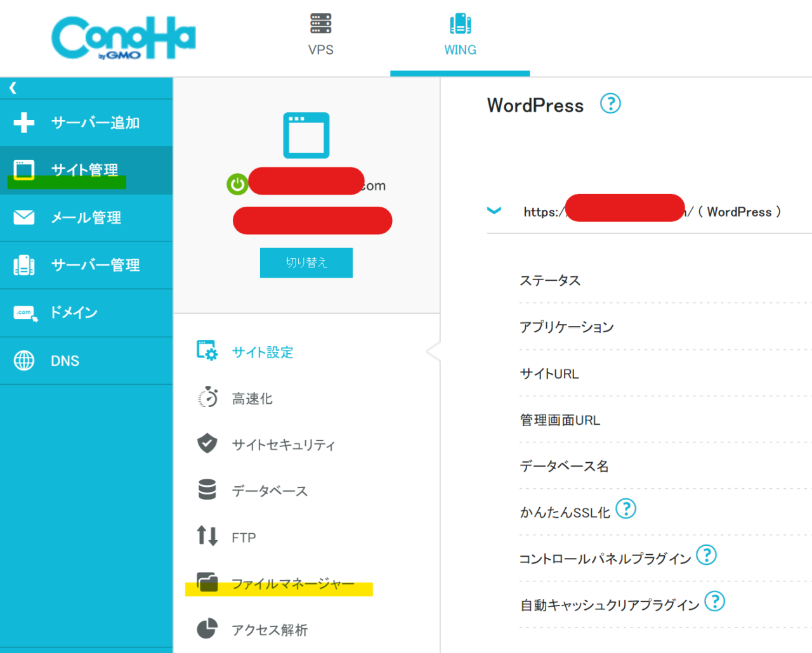
Task: Click the 切り替え button
Action: [306, 262]
